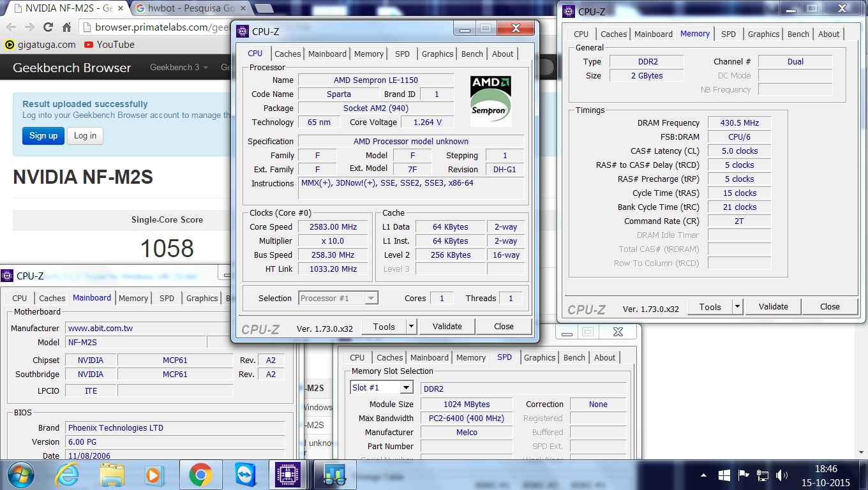Open network status icon in the tray
The width and height of the screenshot is (868, 490).
pyautogui.click(x=762, y=475)
